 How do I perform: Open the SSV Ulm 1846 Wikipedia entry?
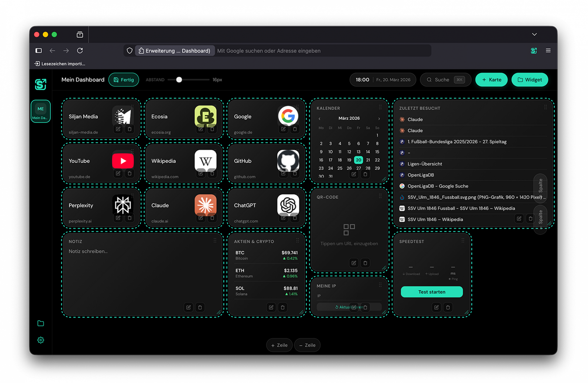click(x=435, y=219)
